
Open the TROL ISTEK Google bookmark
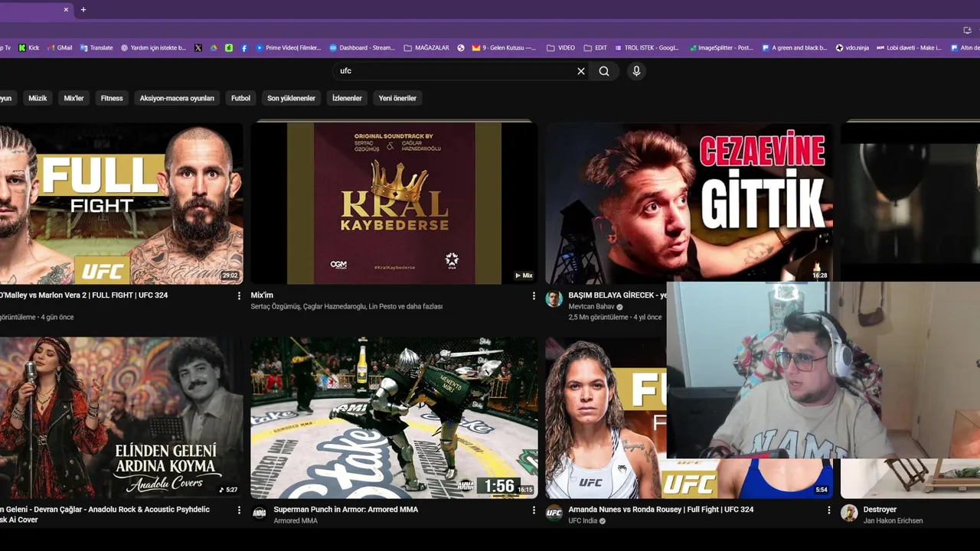pos(646,47)
